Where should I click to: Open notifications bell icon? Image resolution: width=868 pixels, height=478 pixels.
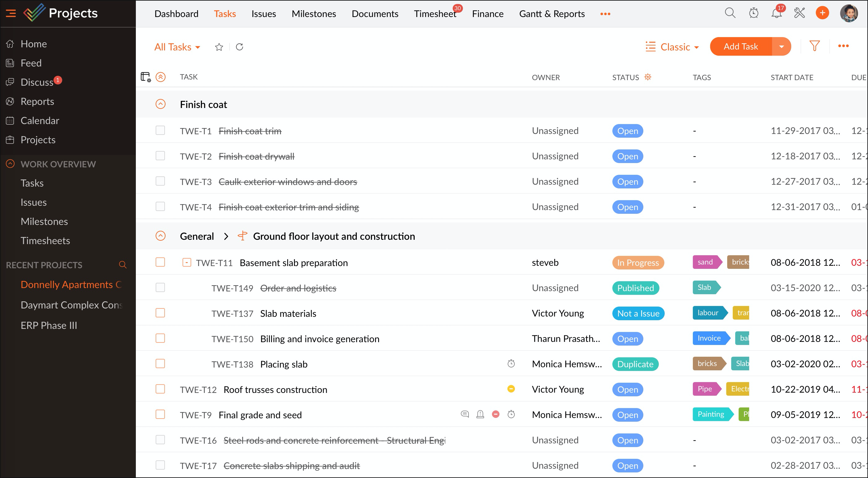(x=776, y=14)
